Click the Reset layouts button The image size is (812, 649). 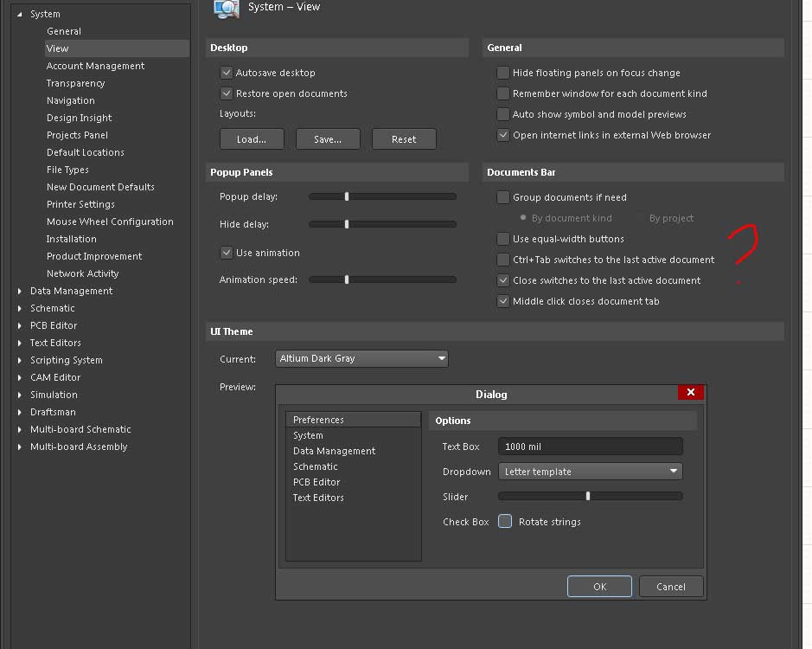404,139
